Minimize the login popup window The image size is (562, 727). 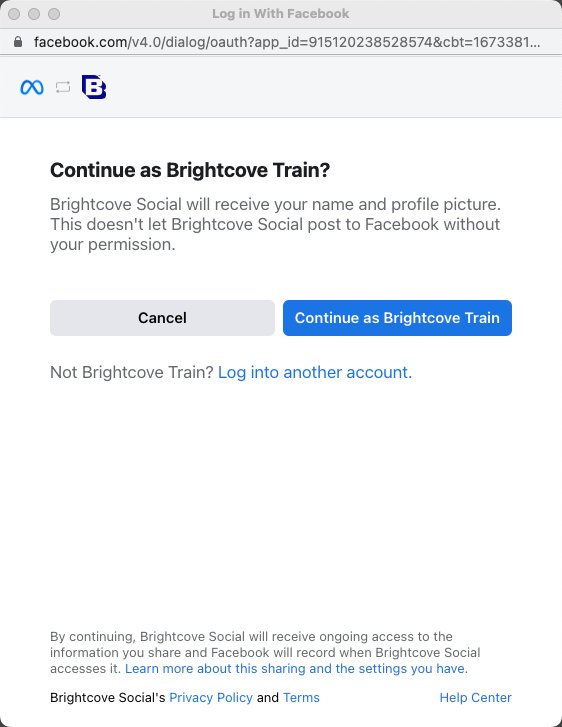pos(34,14)
